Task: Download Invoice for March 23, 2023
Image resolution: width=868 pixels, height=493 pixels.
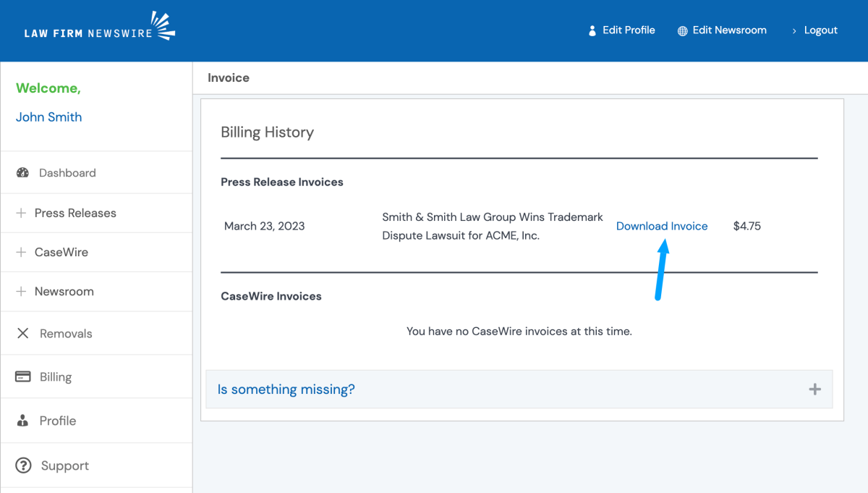Action: pyautogui.click(x=662, y=226)
